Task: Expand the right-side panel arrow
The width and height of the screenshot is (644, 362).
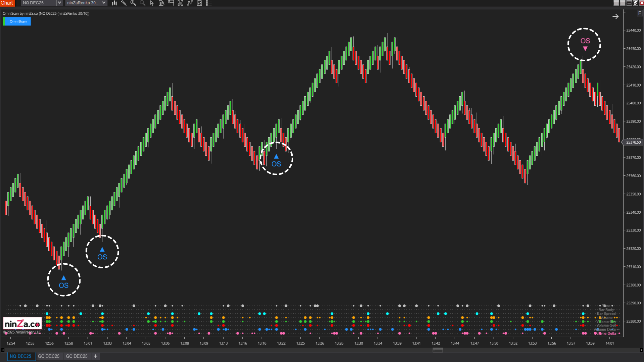Action: 616,16
